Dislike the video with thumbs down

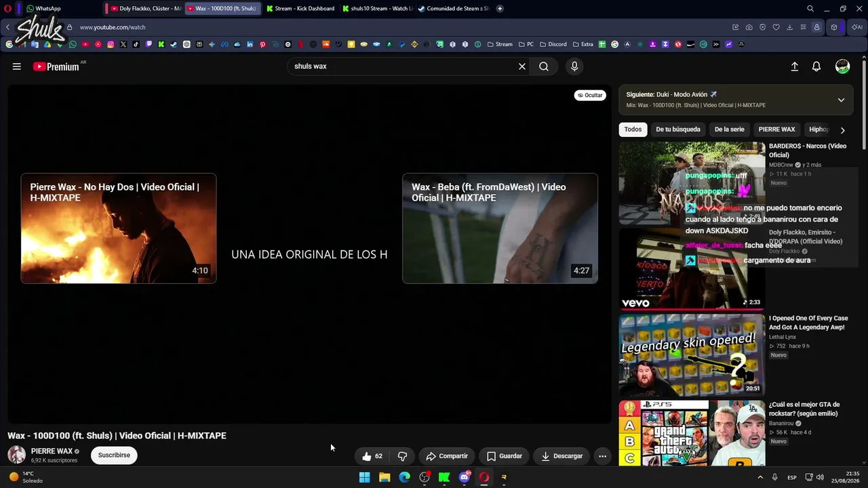402,456
